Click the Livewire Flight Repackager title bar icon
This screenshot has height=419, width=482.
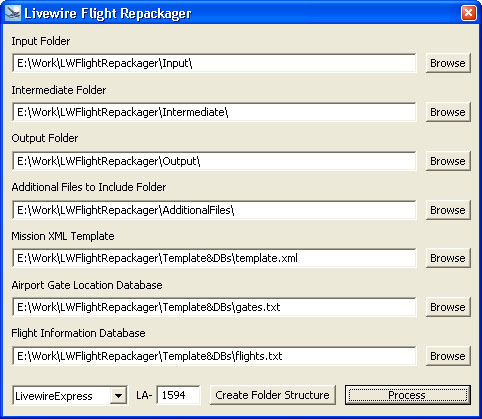tap(13, 13)
